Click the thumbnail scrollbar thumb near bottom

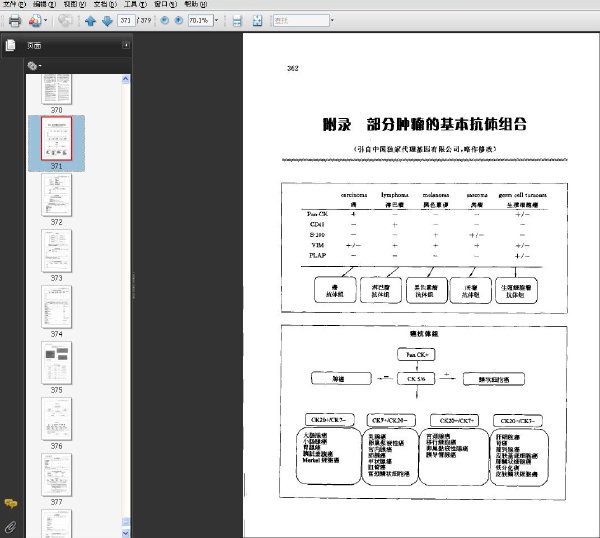click(126, 522)
